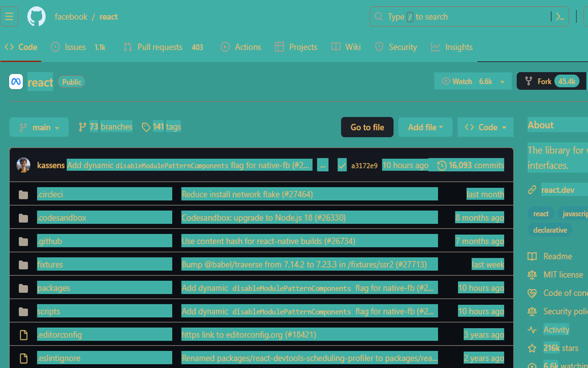The width and height of the screenshot is (588, 368).
Task: Open the .circleci folder name
Action: pyautogui.click(x=50, y=195)
